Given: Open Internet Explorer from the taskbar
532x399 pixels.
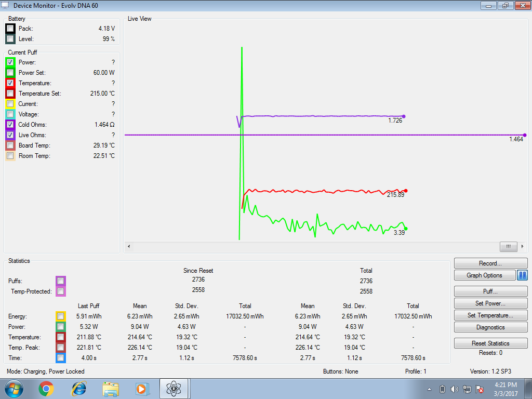Looking at the screenshot, I should click(79, 388).
